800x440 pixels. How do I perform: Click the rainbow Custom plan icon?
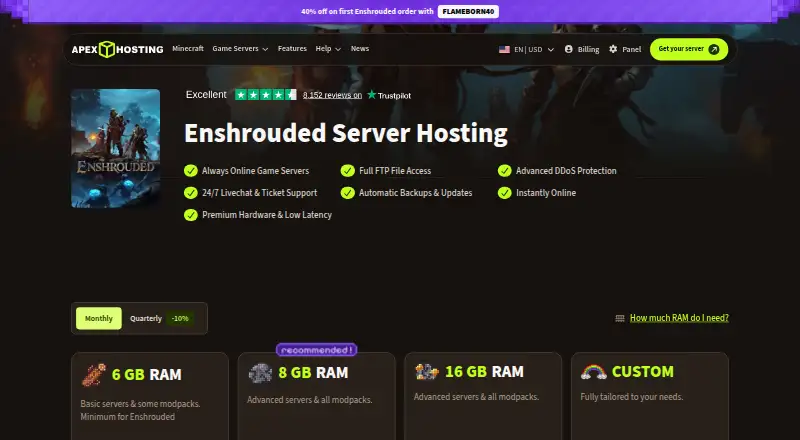pyautogui.click(x=593, y=372)
